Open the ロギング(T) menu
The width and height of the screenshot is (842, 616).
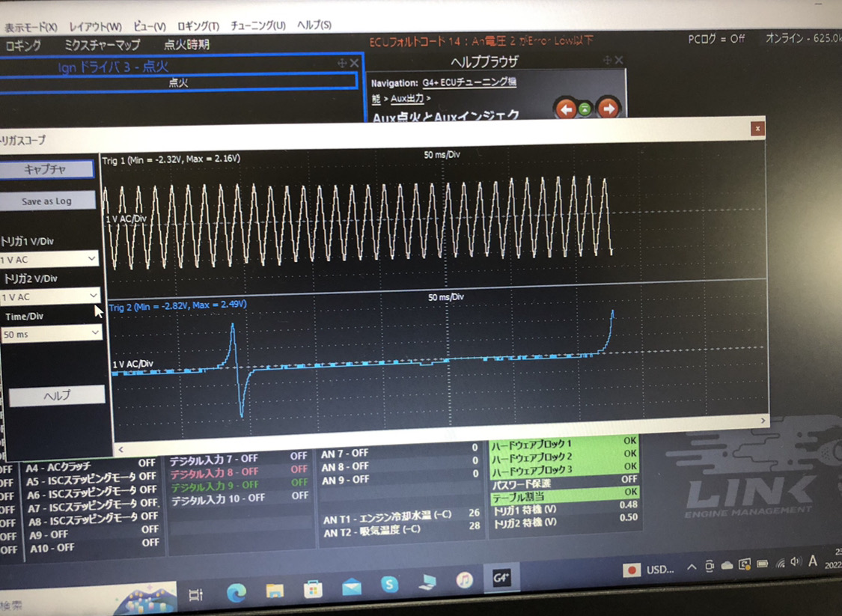point(198,26)
